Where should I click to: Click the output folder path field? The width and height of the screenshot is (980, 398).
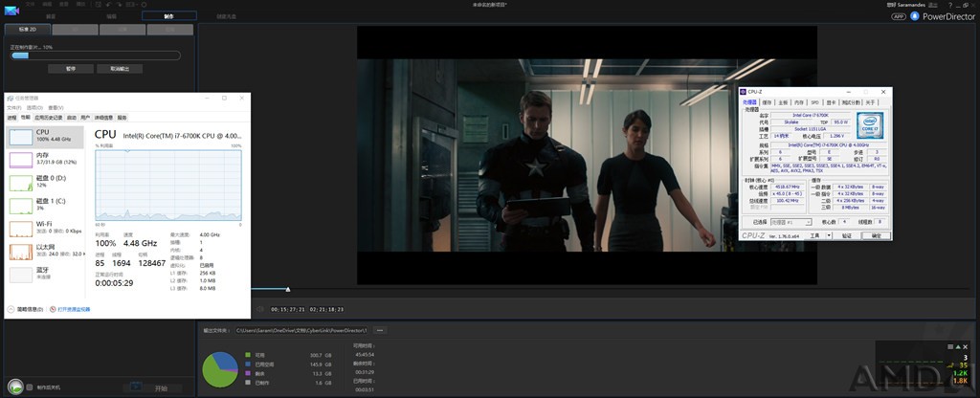(303, 330)
